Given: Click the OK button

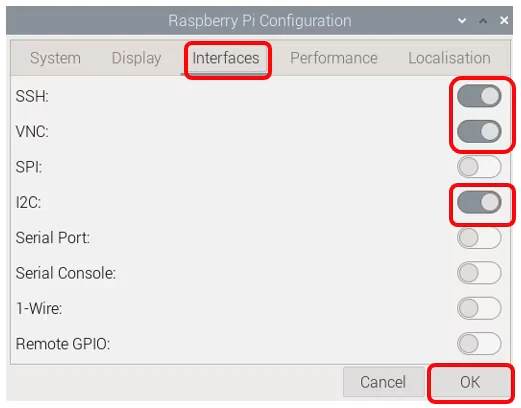Looking at the screenshot, I should [470, 382].
